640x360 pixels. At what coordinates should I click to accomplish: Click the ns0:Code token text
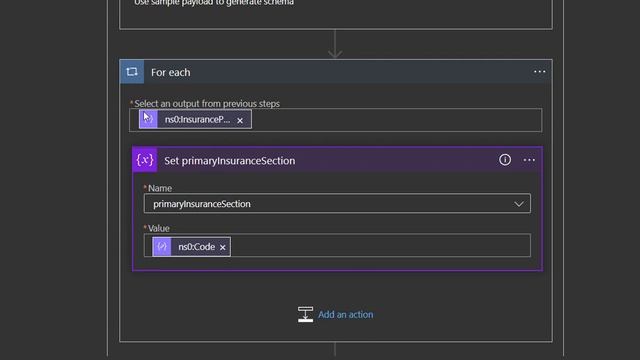(196, 247)
